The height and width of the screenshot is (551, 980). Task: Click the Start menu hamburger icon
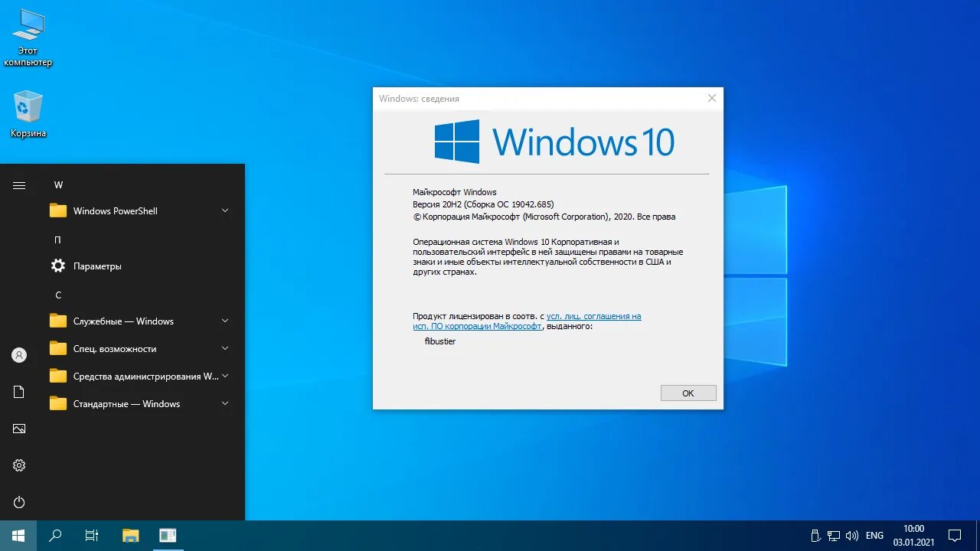tap(19, 185)
